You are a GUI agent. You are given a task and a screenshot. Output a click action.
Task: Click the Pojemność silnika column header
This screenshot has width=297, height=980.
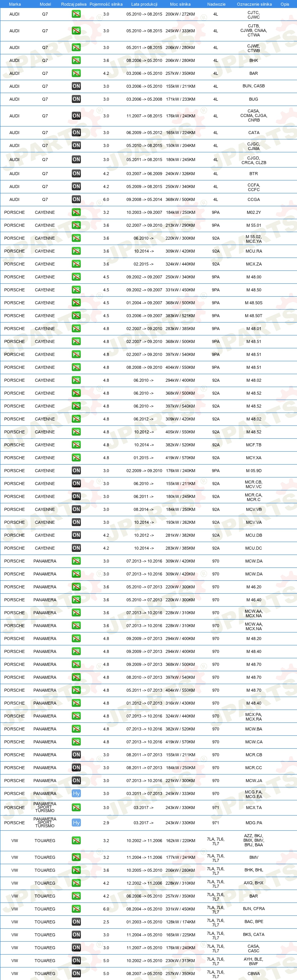pos(106,4)
